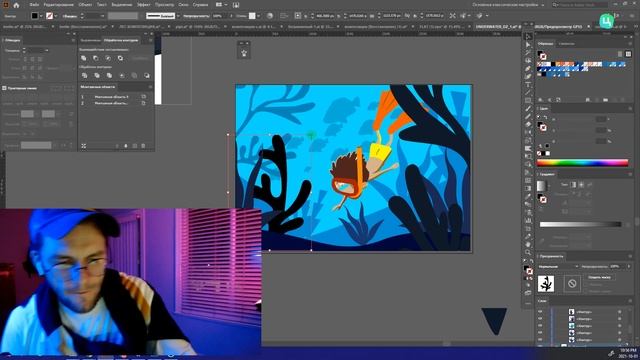640x360 pixels.
Task: Open the Файл menu
Action: point(34,5)
